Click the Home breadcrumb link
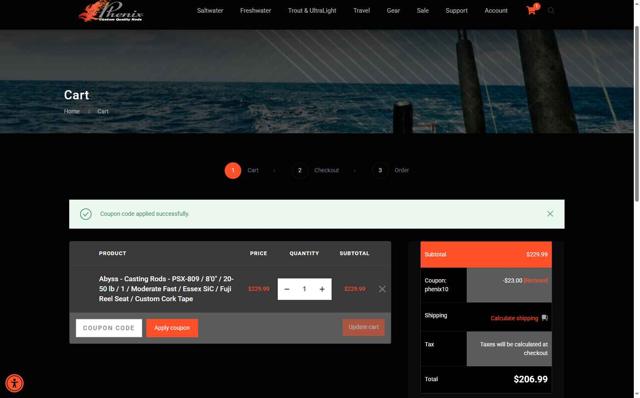Viewport: 640px width, 398px height. pos(72,111)
